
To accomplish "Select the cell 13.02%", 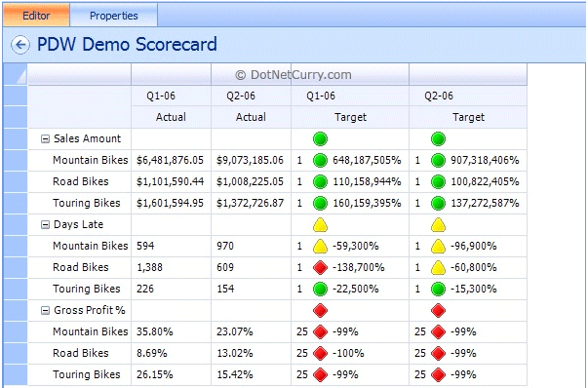I will click(251, 353).
